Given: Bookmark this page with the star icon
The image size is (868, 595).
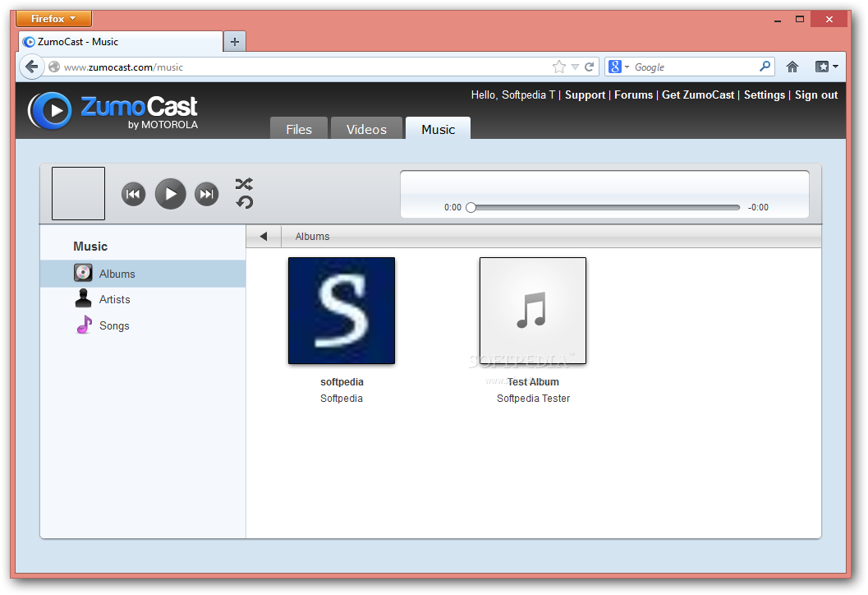Looking at the screenshot, I should tap(559, 67).
